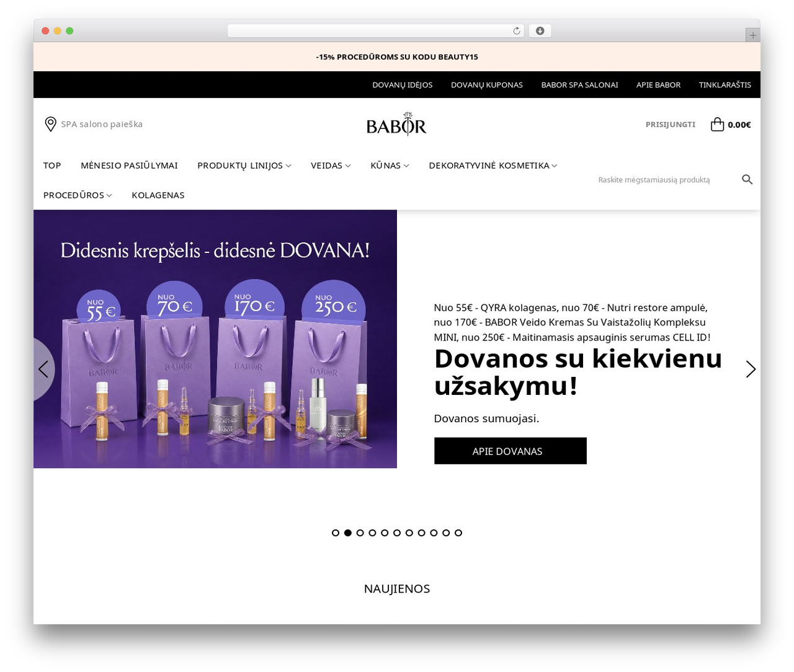Click the Dovanos sumuojasi text

click(x=486, y=418)
